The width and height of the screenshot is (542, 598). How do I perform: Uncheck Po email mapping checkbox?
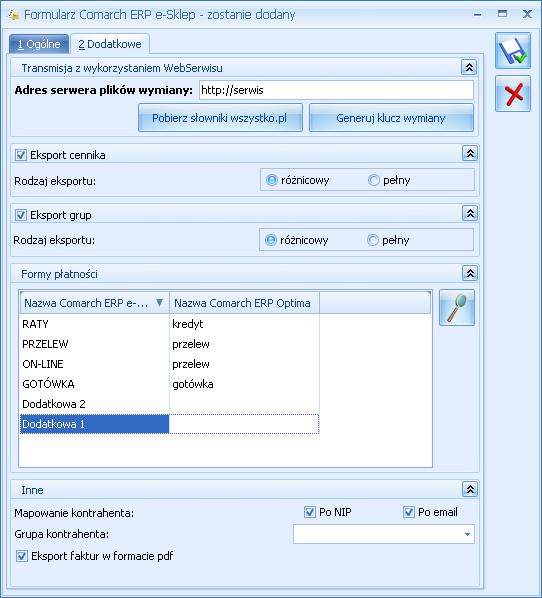click(x=409, y=512)
